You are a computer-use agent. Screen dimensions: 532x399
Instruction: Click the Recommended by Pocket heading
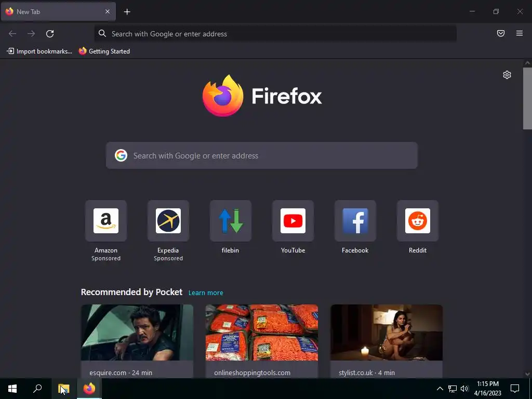[x=131, y=292]
